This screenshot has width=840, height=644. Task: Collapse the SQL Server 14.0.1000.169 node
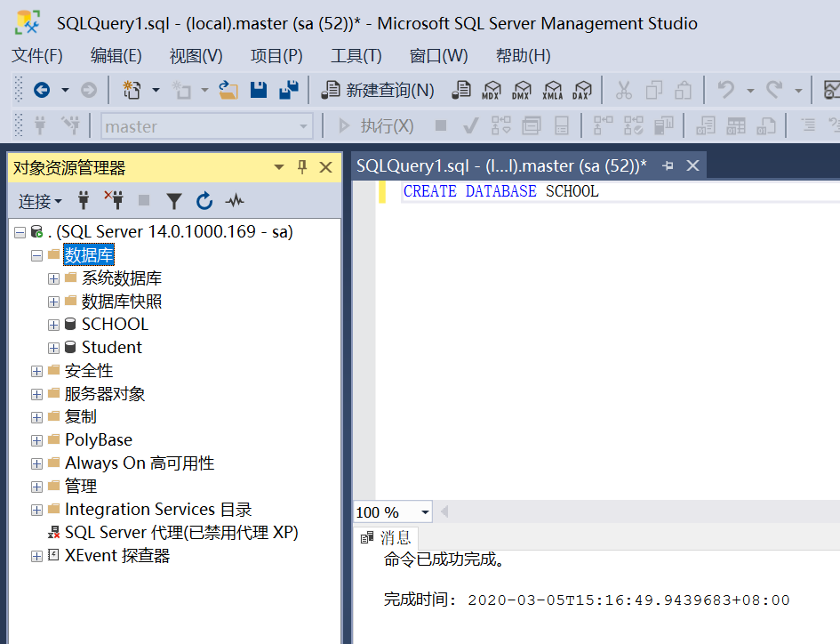(20, 232)
